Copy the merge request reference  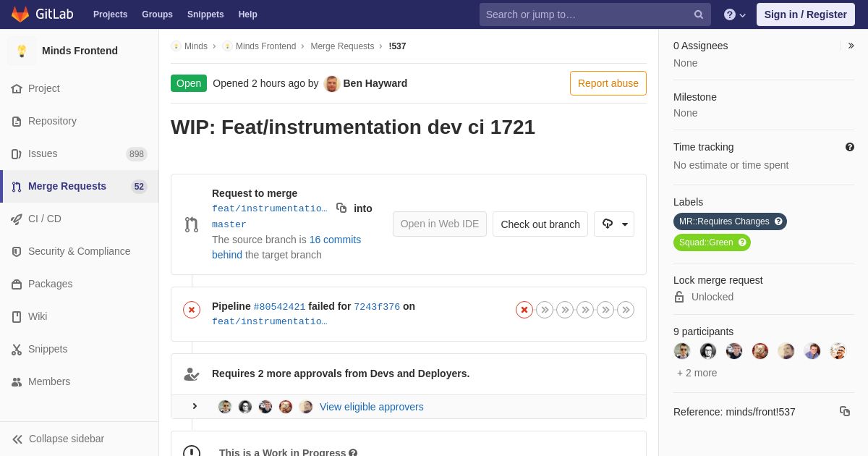(x=845, y=411)
